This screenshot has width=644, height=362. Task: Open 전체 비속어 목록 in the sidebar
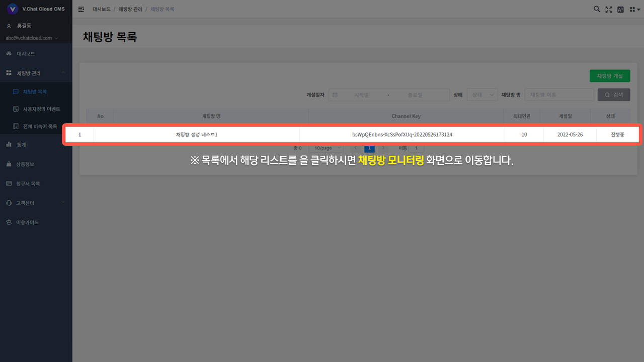[36, 126]
